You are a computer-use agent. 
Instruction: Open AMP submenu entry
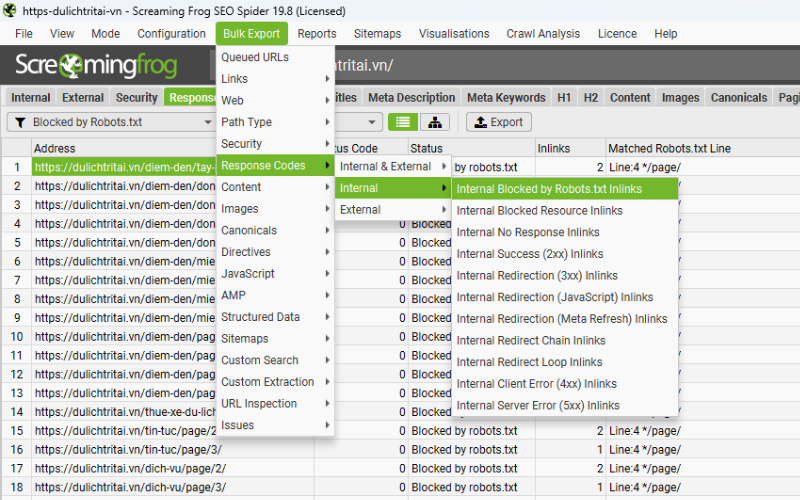pyautogui.click(x=276, y=295)
